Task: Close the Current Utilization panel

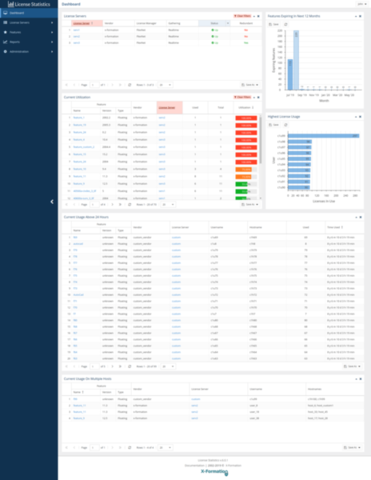Action: click(x=259, y=97)
